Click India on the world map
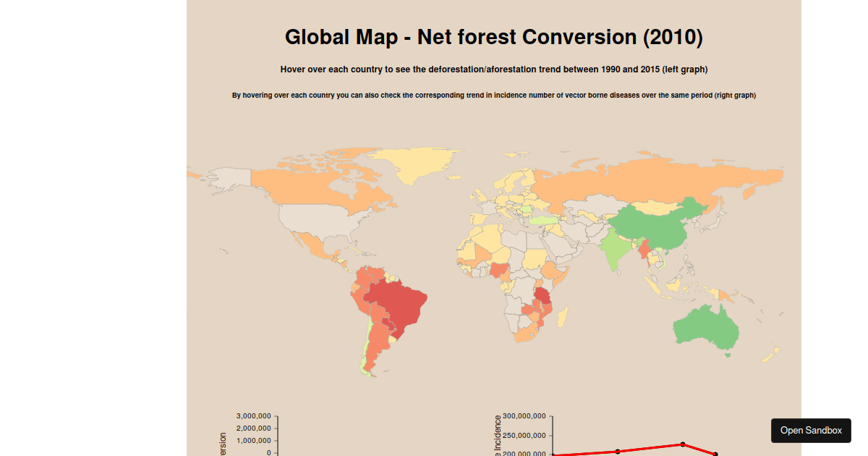The width and height of the screenshot is (868, 456). (x=615, y=250)
